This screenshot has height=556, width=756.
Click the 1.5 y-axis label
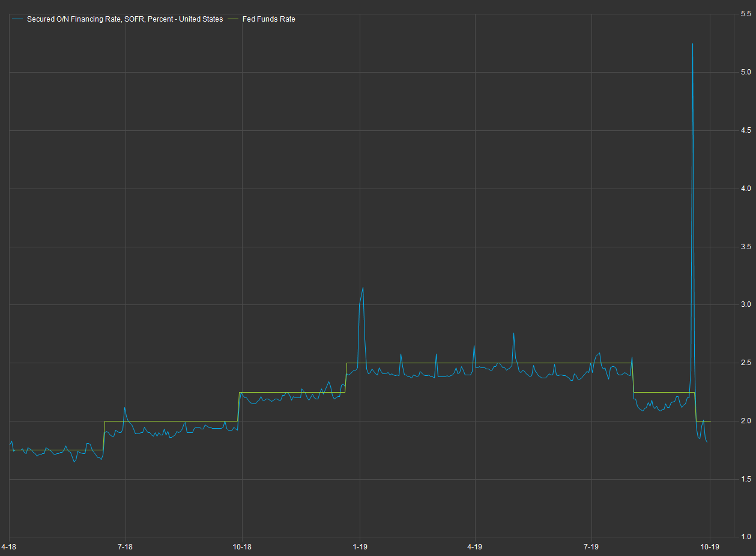[746, 479]
